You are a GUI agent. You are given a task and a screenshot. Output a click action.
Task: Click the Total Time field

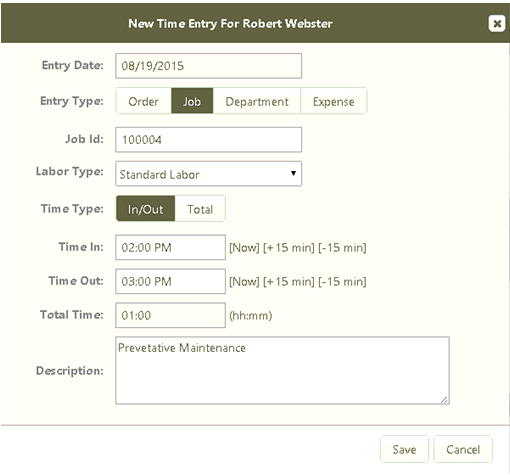pos(170,315)
